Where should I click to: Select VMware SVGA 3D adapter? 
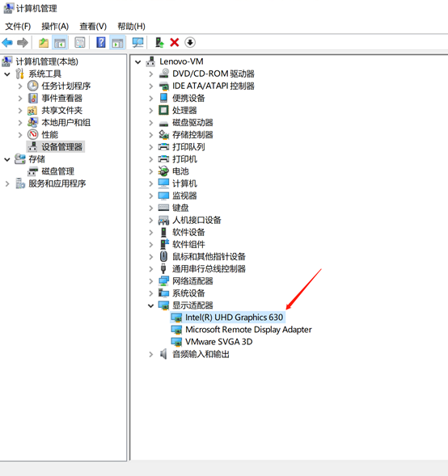tap(218, 342)
